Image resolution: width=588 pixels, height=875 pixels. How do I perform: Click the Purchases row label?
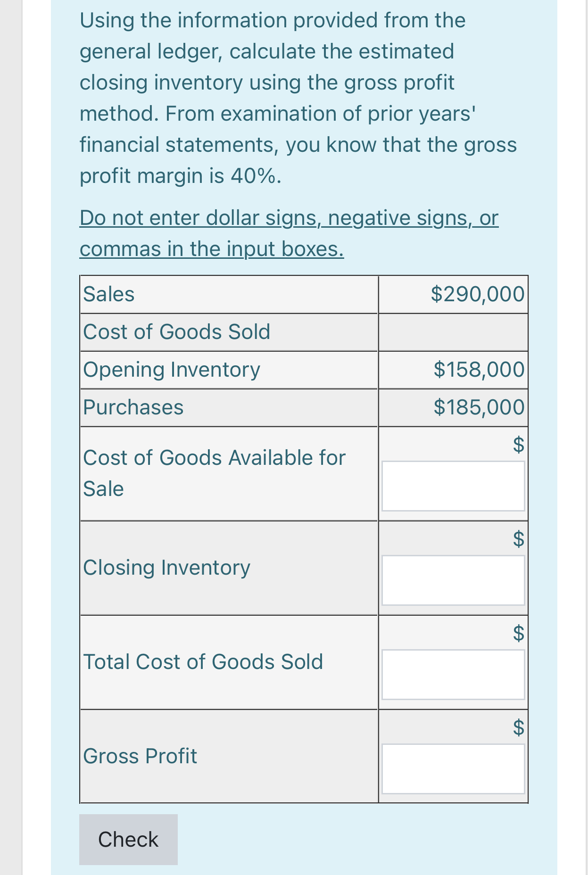(x=132, y=407)
